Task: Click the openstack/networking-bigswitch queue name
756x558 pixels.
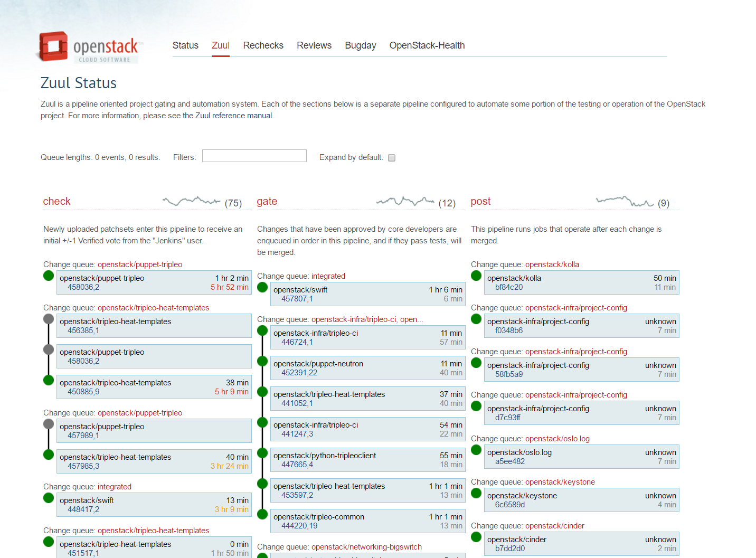Action: 366,547
